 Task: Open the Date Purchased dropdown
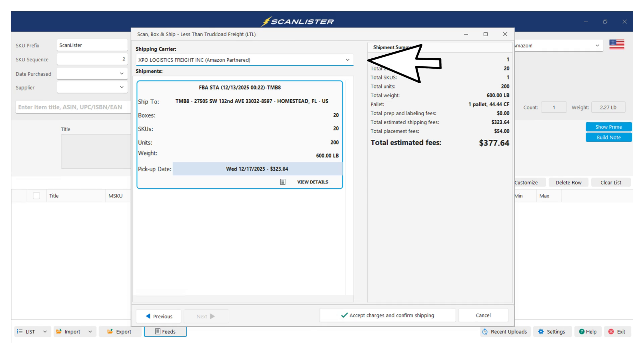tap(121, 74)
